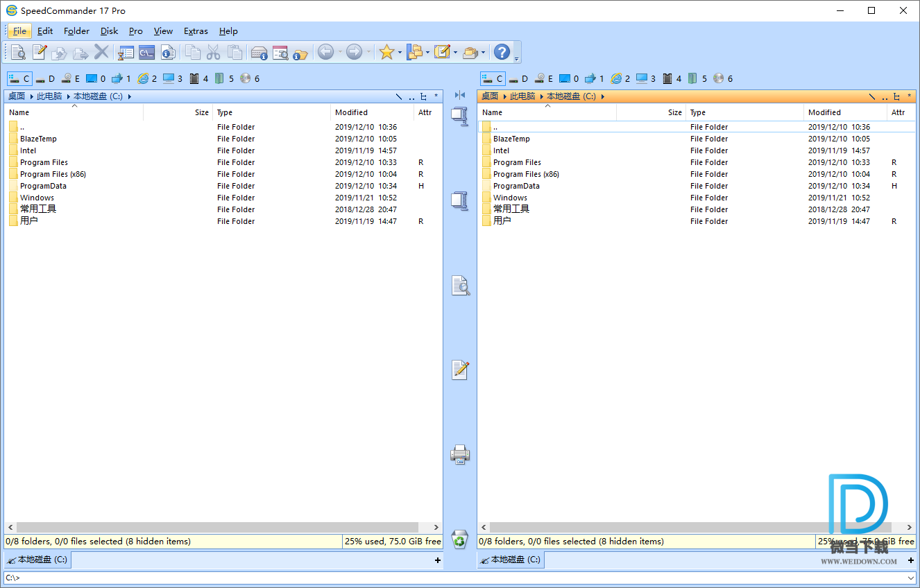Select location 4 in right panel
This screenshot has height=588, width=920.
pos(672,79)
